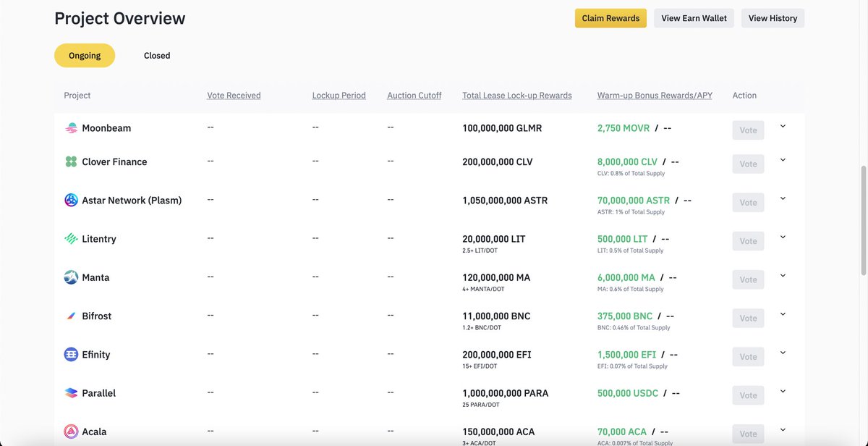Image resolution: width=868 pixels, height=446 pixels.
Task: Click the 500,000 USDC bonus value
Action: 628,393
